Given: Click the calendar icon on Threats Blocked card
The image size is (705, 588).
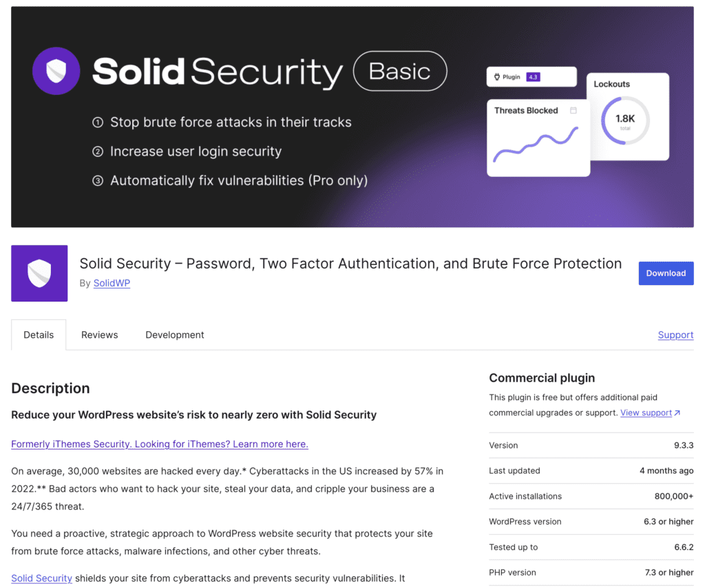Looking at the screenshot, I should 574,110.
